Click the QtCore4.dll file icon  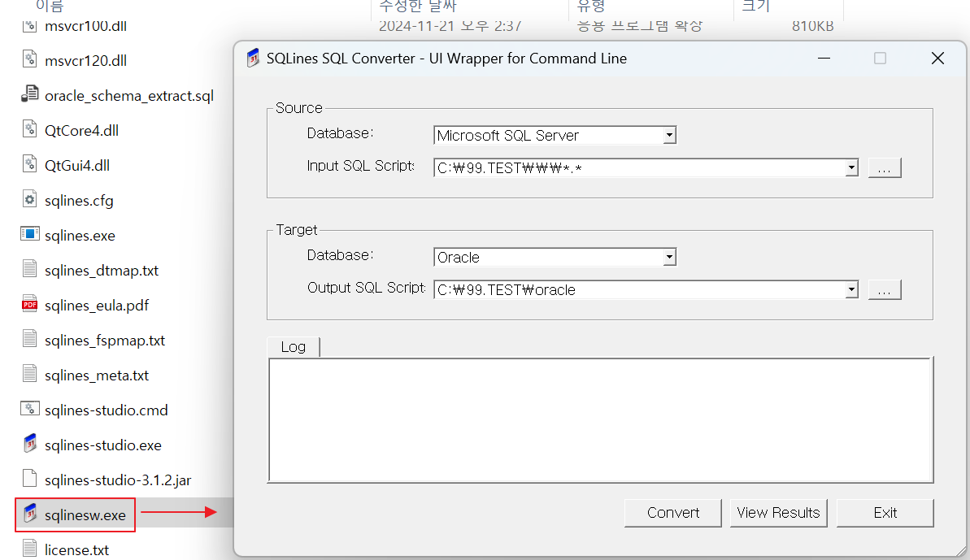tap(30, 129)
